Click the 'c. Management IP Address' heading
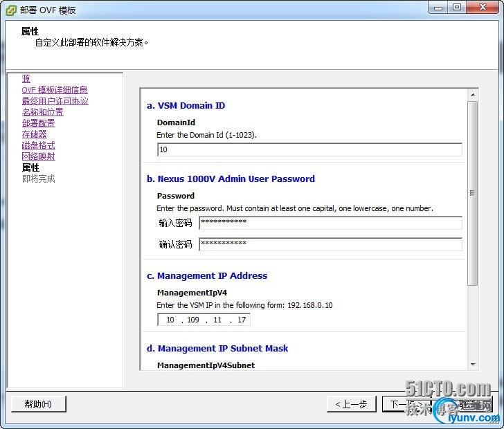This screenshot has width=504, height=429. [x=207, y=275]
